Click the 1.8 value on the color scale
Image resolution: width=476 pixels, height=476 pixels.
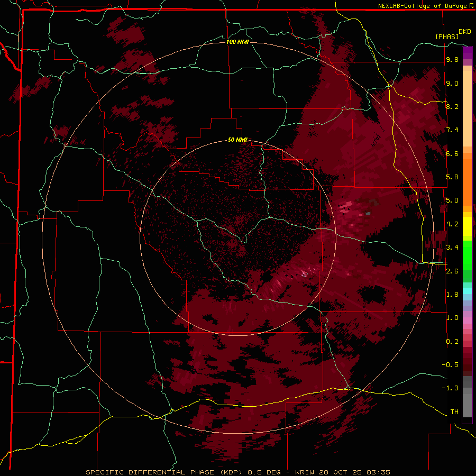click(452, 295)
